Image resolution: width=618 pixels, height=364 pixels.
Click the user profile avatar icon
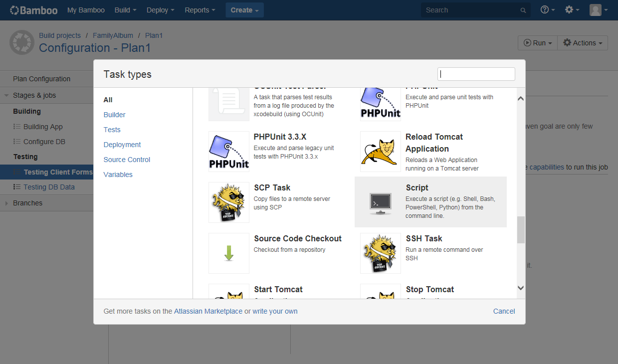[596, 9]
